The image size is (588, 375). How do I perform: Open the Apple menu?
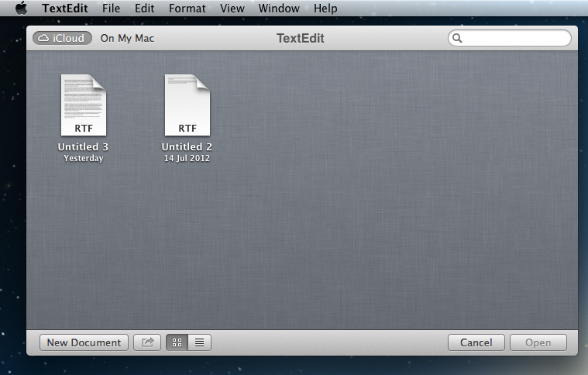[x=21, y=9]
